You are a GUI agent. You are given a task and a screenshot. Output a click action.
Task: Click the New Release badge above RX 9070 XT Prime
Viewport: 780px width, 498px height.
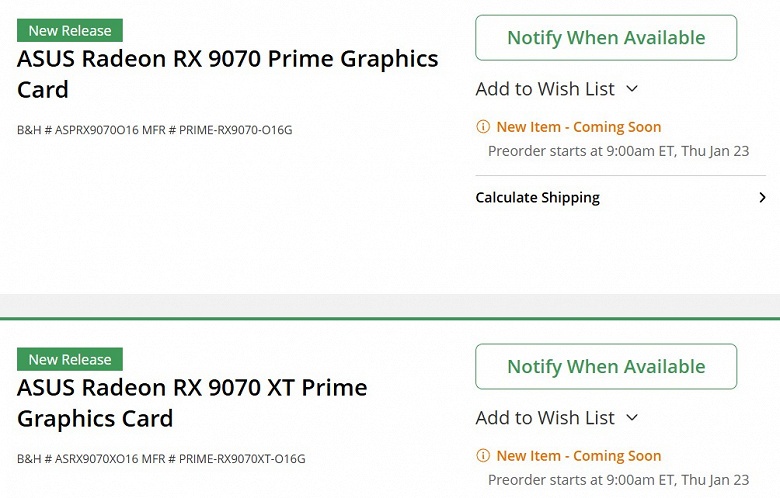click(70, 359)
